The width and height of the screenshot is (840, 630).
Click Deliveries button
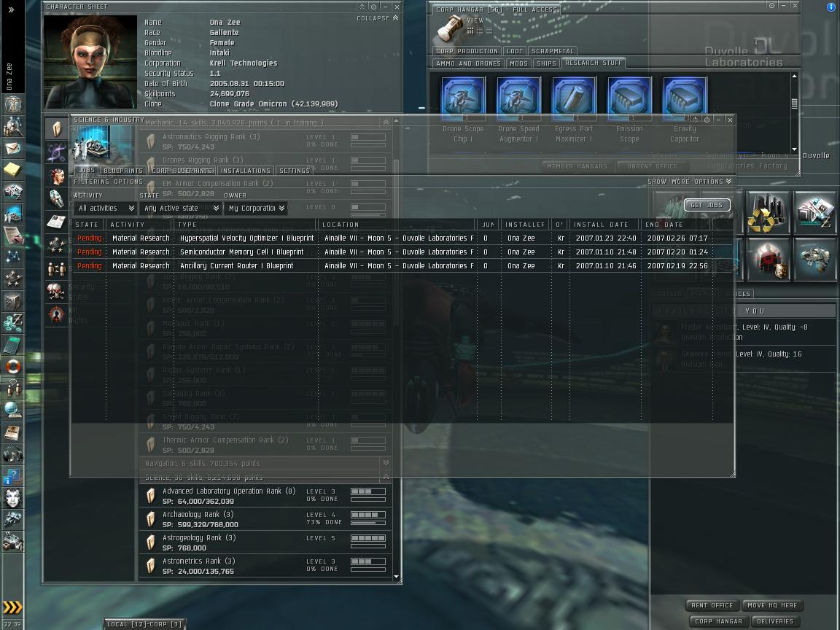pyautogui.click(x=774, y=621)
